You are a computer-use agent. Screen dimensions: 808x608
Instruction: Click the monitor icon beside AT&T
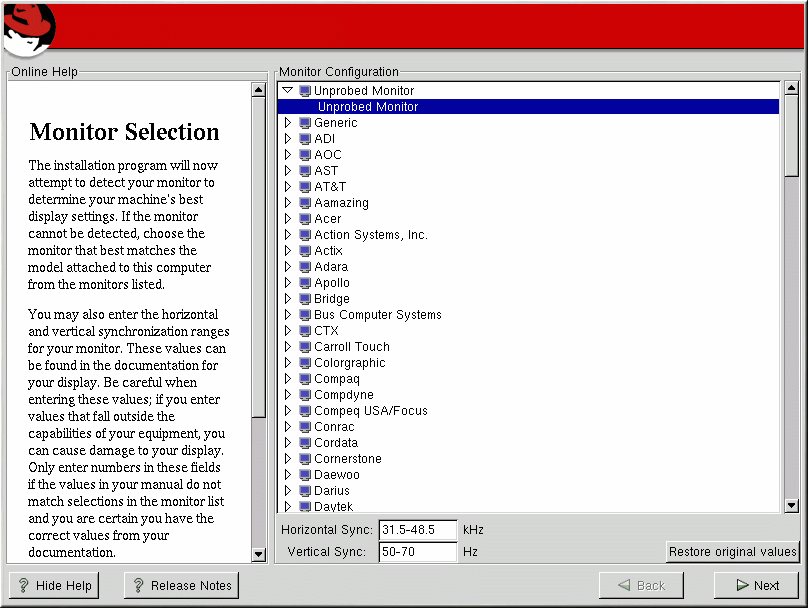coord(305,187)
